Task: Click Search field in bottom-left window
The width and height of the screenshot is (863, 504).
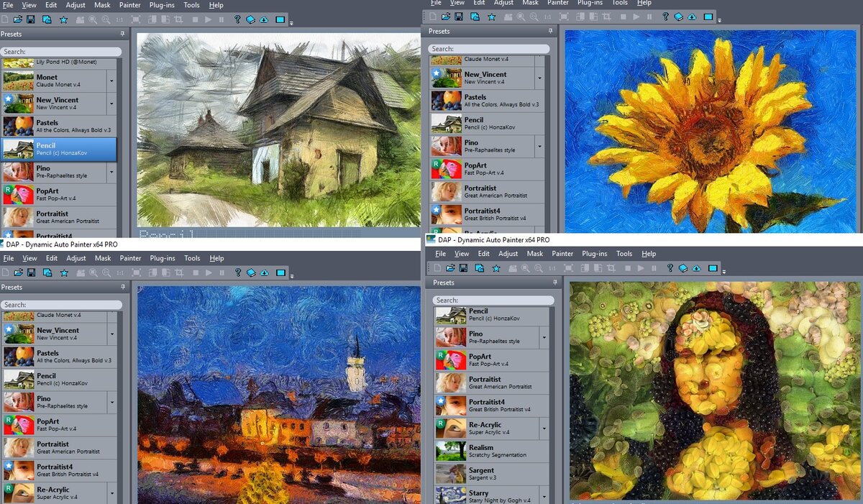Action: [61, 305]
